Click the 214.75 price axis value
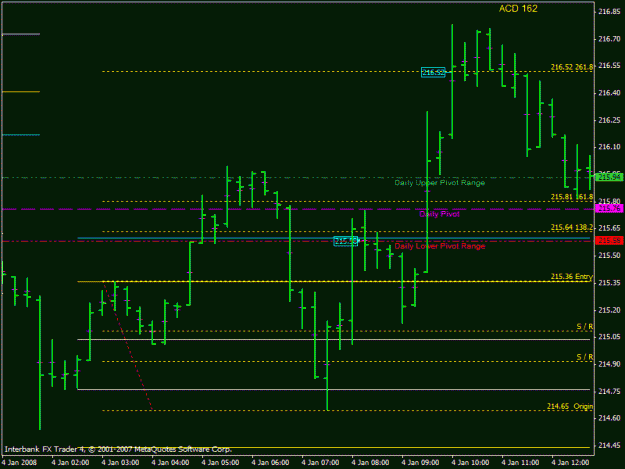The width and height of the screenshot is (625, 469). pyautogui.click(x=609, y=392)
